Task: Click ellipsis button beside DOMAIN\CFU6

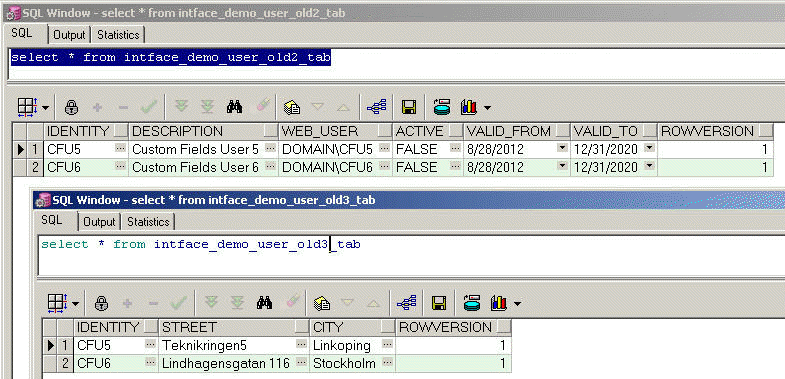Action: tap(384, 166)
